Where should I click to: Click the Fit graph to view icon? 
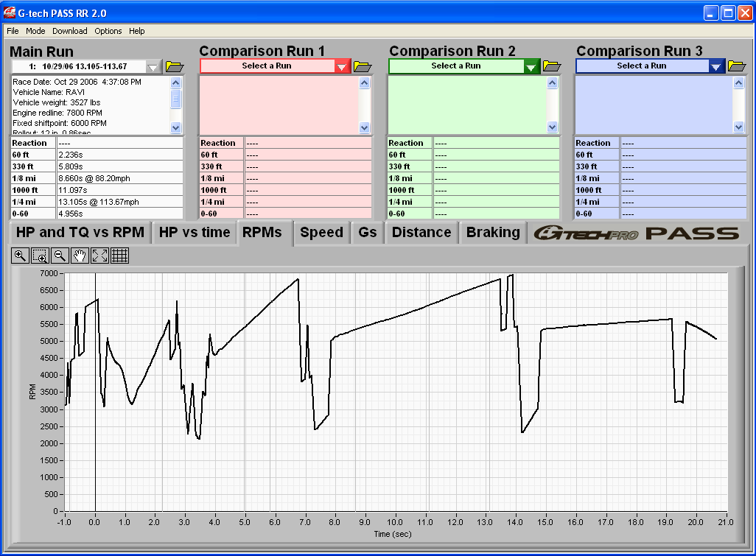[99, 256]
